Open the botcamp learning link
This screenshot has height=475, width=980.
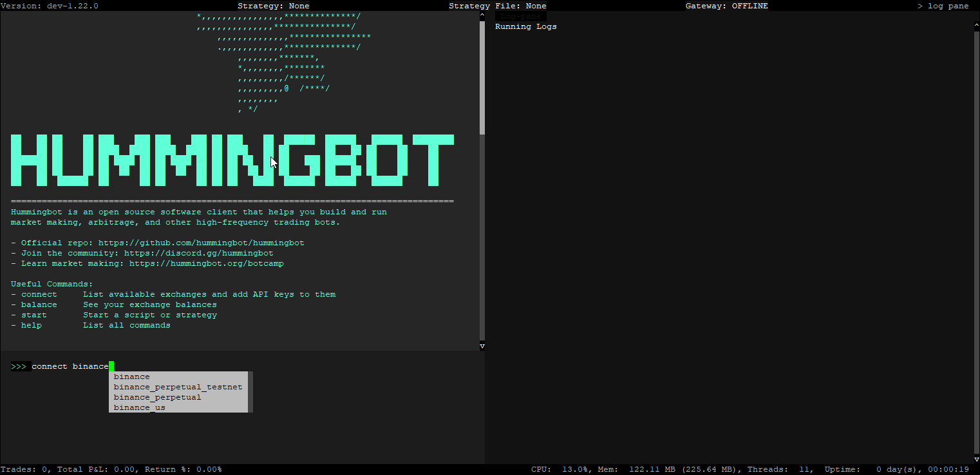[206, 263]
